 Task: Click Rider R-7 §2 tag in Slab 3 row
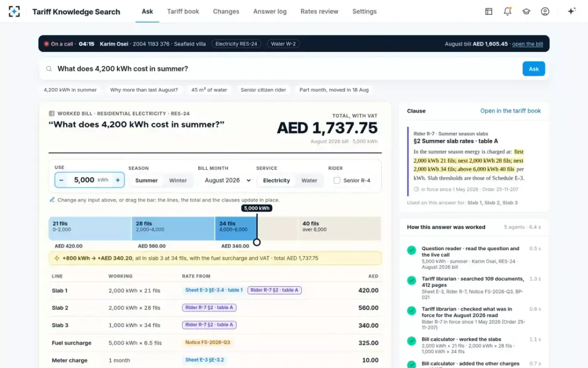[209, 325]
